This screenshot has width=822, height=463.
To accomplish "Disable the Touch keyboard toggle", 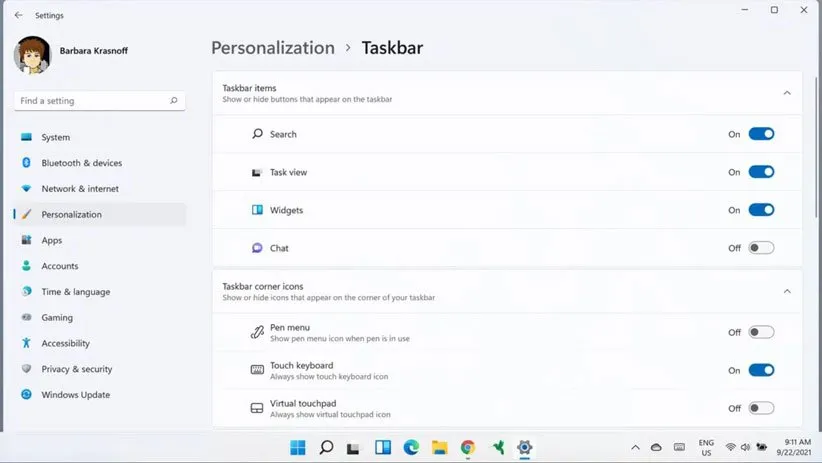I will tap(761, 370).
